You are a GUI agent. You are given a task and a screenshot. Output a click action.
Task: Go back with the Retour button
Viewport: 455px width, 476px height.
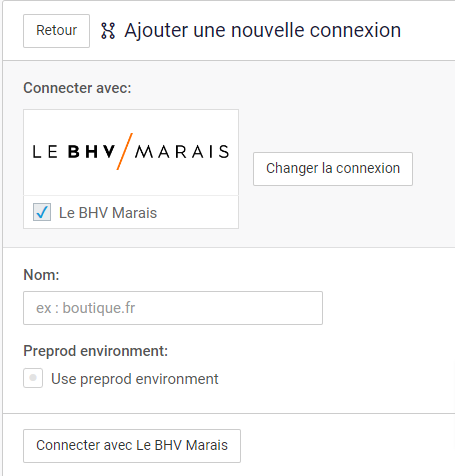pyautogui.click(x=56, y=31)
